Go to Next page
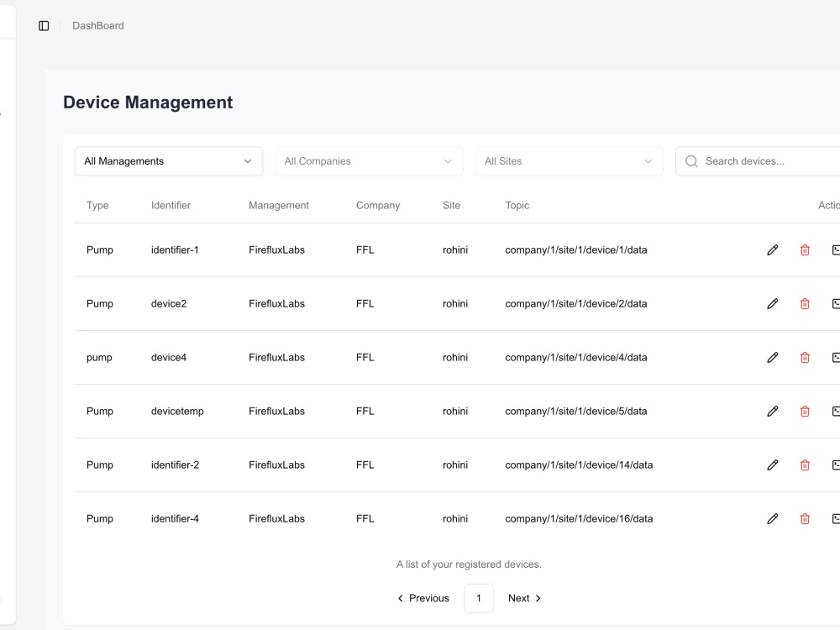Screen dimensions: 840x630 point(524,598)
